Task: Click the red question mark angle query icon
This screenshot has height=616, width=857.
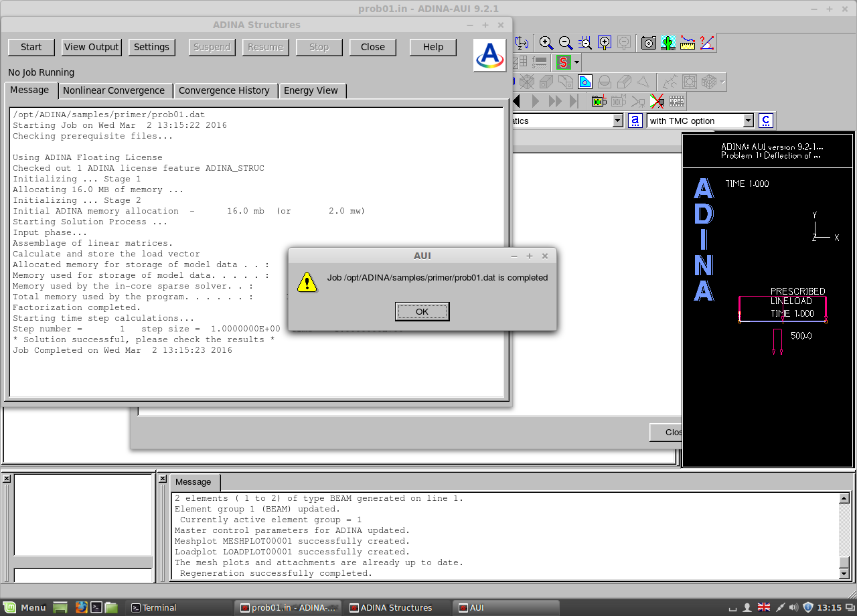Action: pyautogui.click(x=706, y=44)
